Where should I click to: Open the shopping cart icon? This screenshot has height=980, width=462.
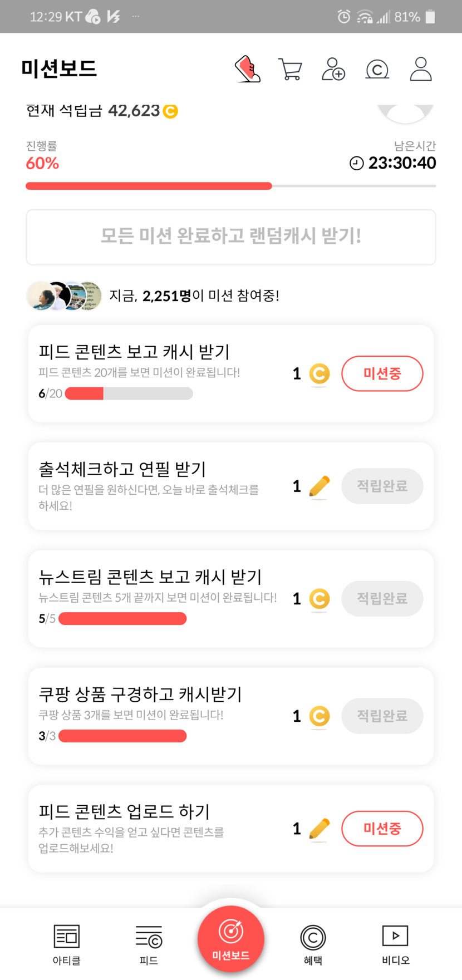click(290, 70)
